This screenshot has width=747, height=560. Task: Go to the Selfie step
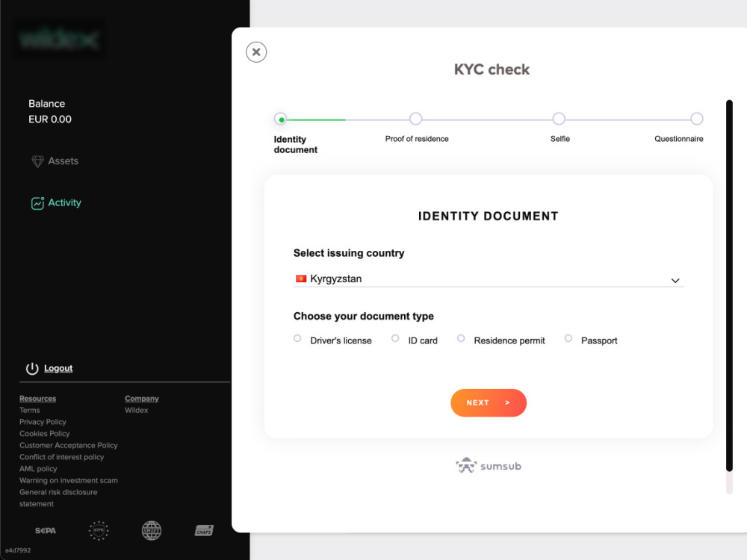559,119
